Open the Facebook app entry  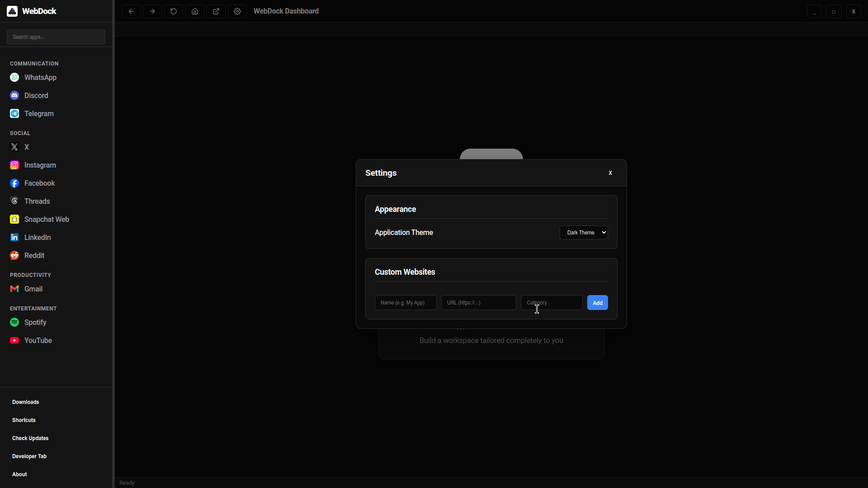(x=56, y=183)
